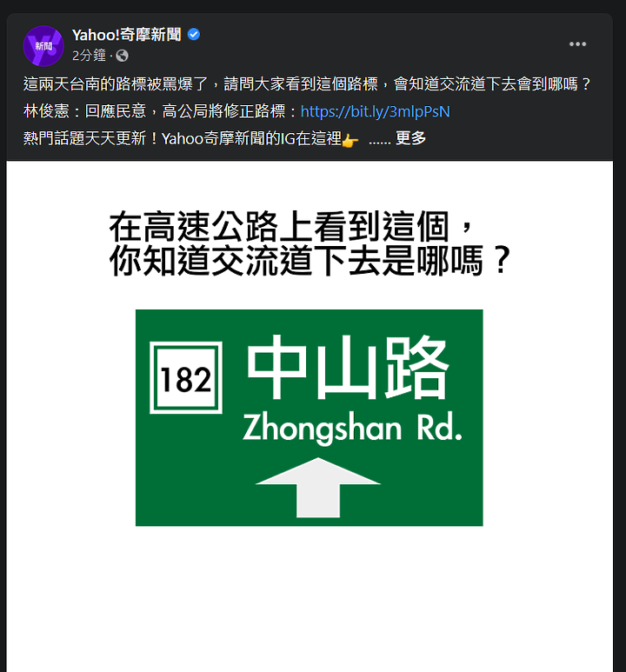The width and height of the screenshot is (626, 672).
Task: Click the ...... ellipsis before 更多
Action: (x=379, y=140)
